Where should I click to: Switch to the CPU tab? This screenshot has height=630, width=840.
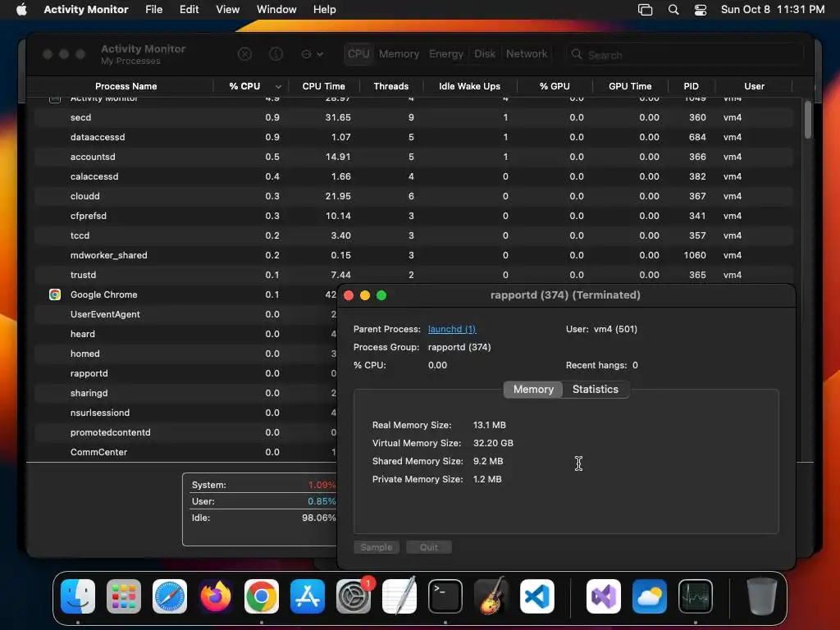click(358, 54)
